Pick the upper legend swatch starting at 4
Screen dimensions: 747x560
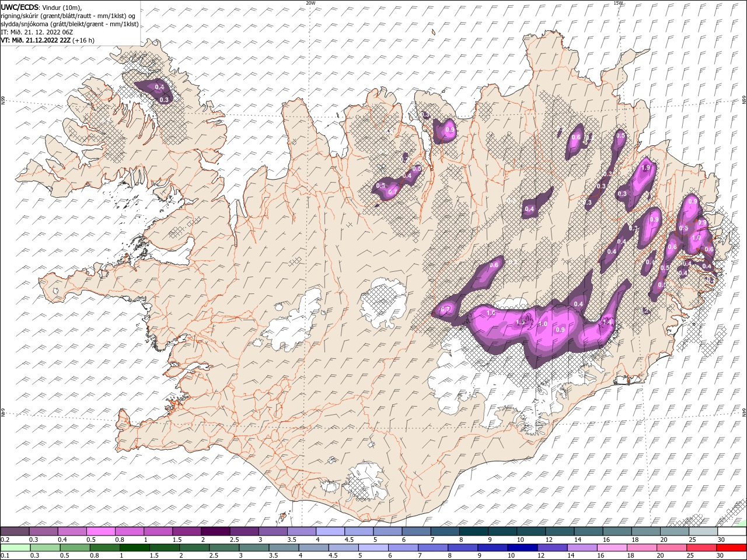pos(329,531)
